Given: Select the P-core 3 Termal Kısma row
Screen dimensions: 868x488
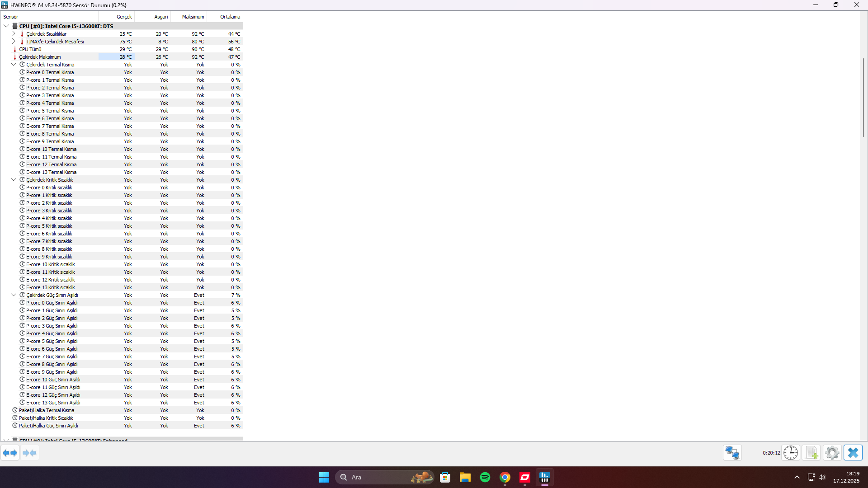Looking at the screenshot, I should [122, 95].
